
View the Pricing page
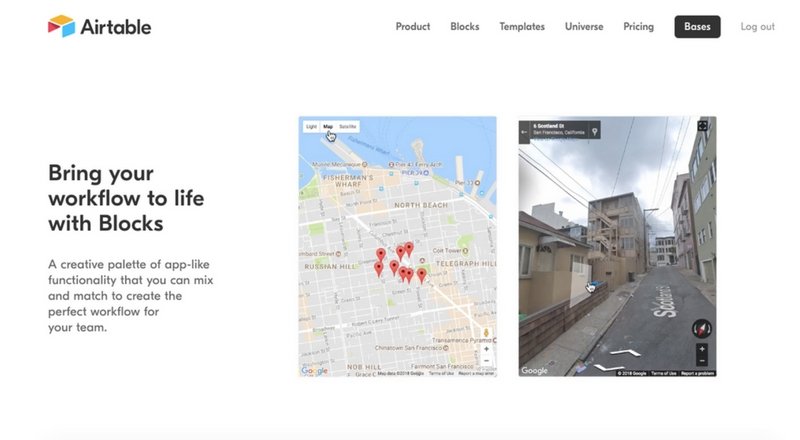(638, 27)
